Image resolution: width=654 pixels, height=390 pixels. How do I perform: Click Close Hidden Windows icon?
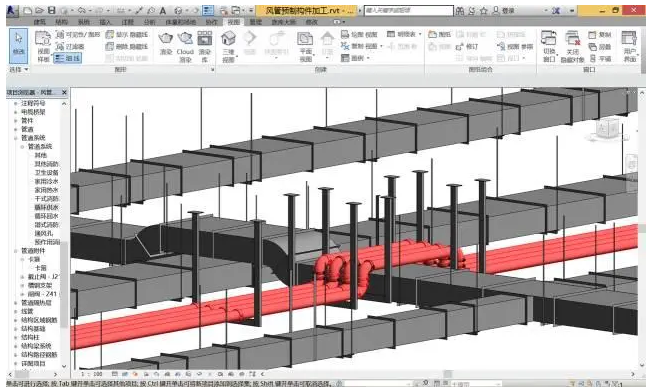(x=573, y=46)
